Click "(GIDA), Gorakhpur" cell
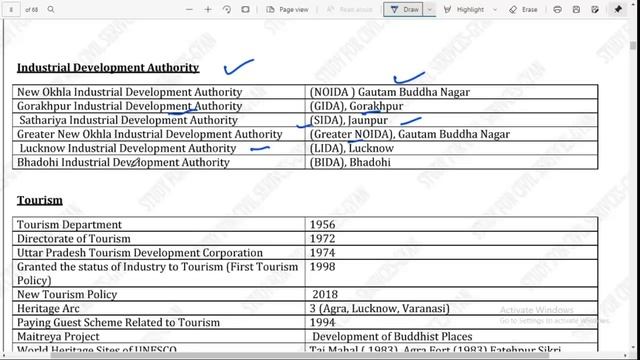Viewport: 640px width, 360px height. [451, 106]
